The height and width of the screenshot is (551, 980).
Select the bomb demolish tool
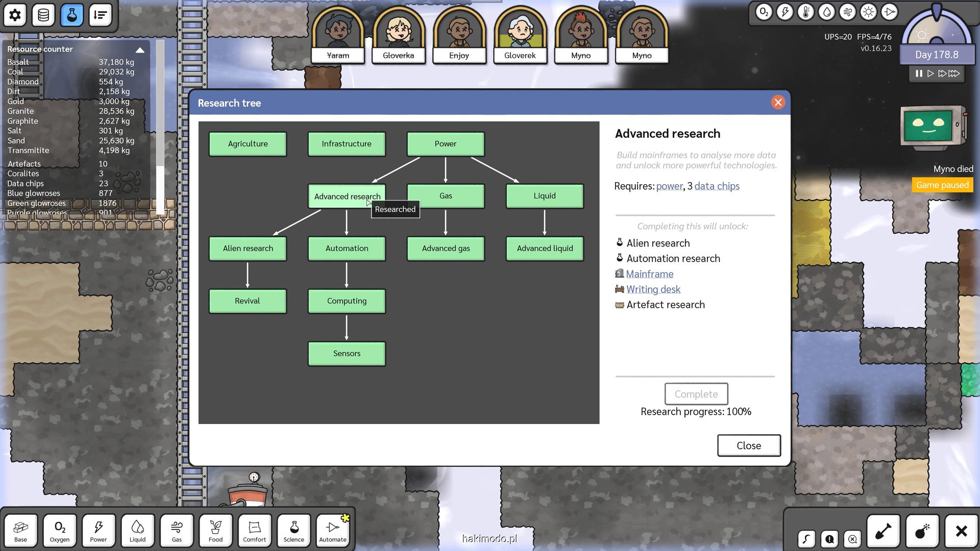(x=922, y=532)
